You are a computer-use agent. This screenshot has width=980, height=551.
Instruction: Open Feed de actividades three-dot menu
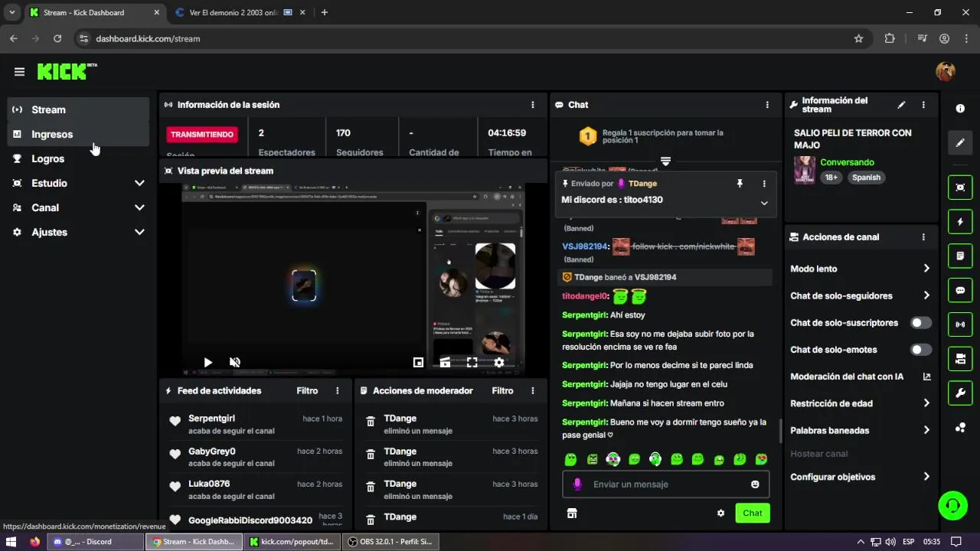(x=338, y=390)
